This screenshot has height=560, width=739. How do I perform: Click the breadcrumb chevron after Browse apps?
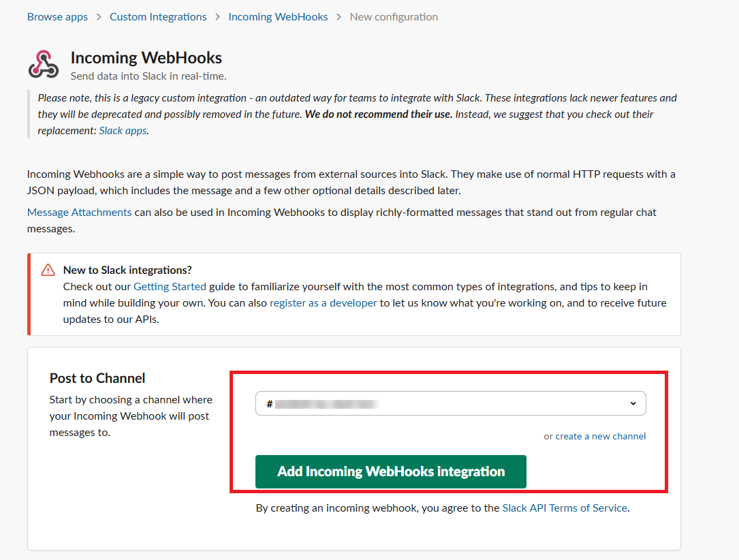click(x=99, y=17)
